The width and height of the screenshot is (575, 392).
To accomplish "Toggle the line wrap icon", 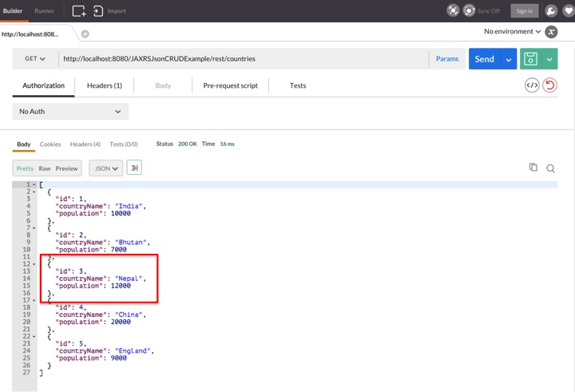I will pos(134,168).
